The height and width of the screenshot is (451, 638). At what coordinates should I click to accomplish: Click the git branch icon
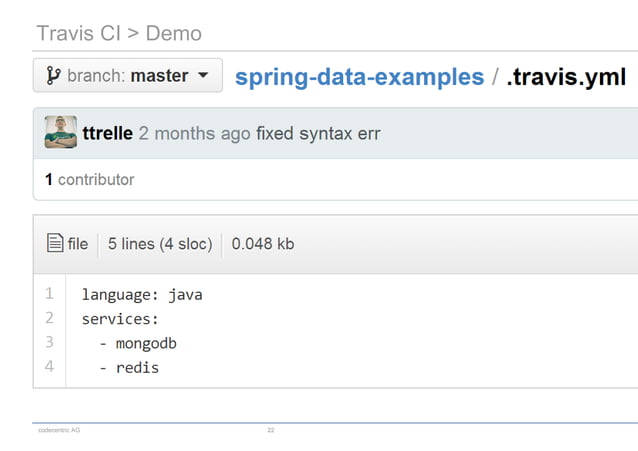pos(53,76)
